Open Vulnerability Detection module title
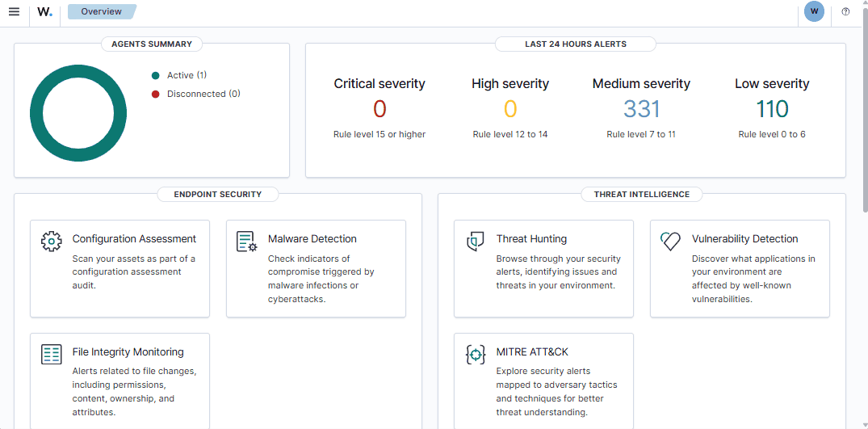 (x=745, y=239)
